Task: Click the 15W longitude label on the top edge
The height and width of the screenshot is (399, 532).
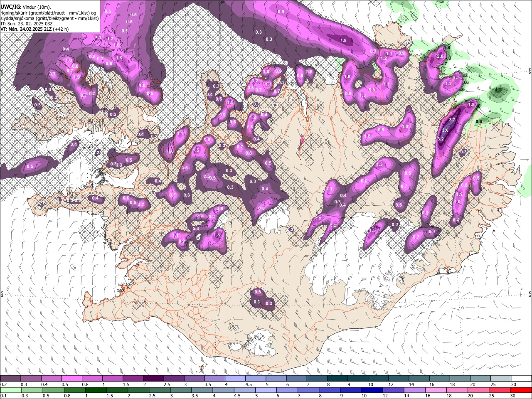Action: click(x=440, y=2)
